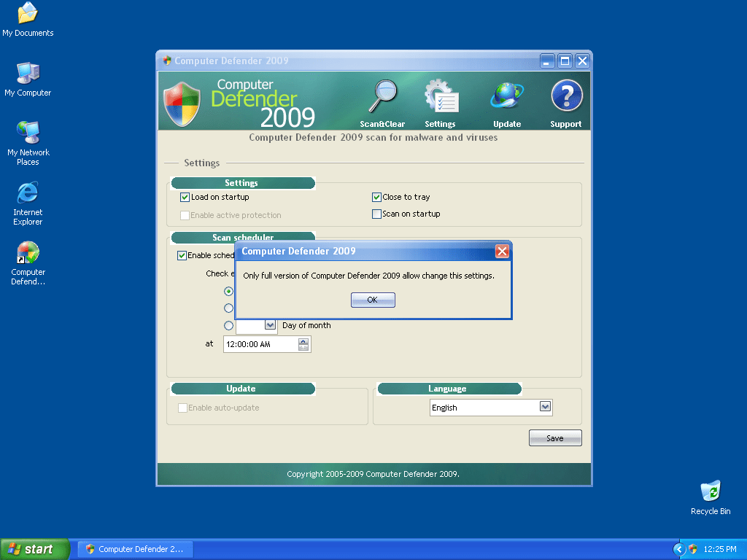
Task: Select My Network Places desktop icon
Action: (28, 134)
